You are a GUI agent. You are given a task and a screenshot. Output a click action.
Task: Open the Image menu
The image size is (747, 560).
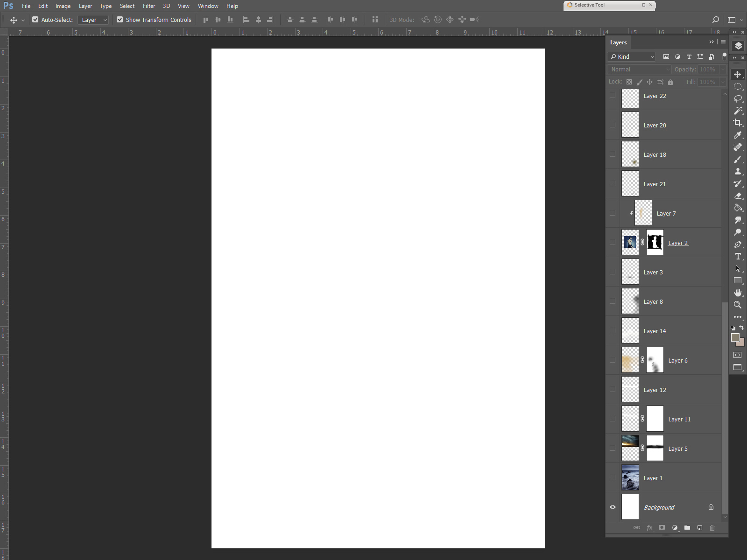click(63, 6)
